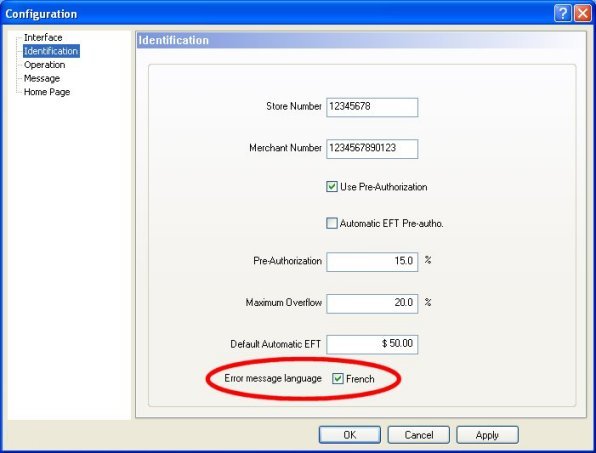Click the Merchant Number input field
The image size is (596, 453).
[372, 149]
